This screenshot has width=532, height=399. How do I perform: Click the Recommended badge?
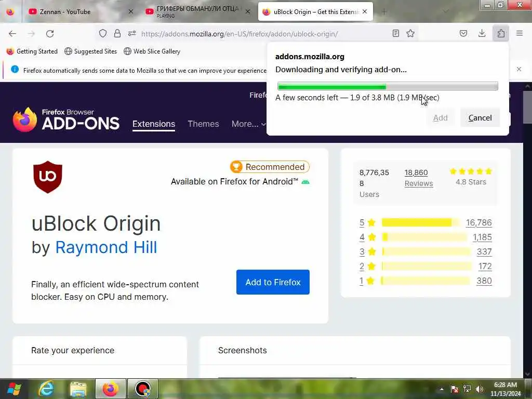pyautogui.click(x=270, y=167)
